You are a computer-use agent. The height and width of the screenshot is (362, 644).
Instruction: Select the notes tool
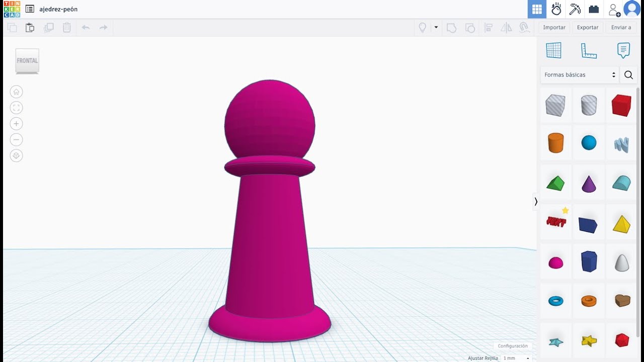[x=623, y=50]
